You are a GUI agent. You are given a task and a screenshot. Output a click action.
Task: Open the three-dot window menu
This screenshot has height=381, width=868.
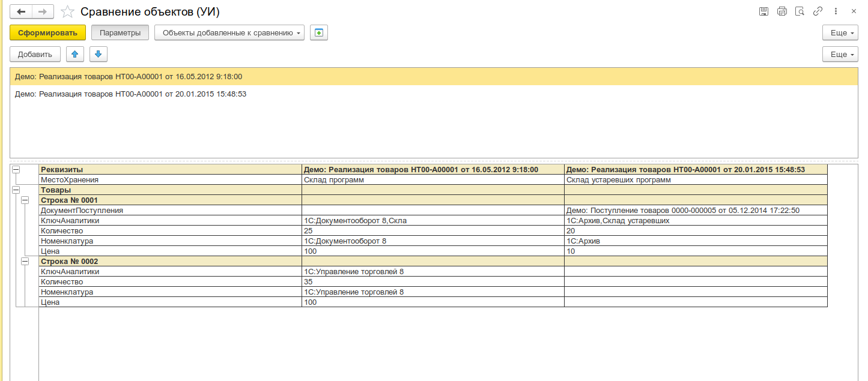point(836,11)
